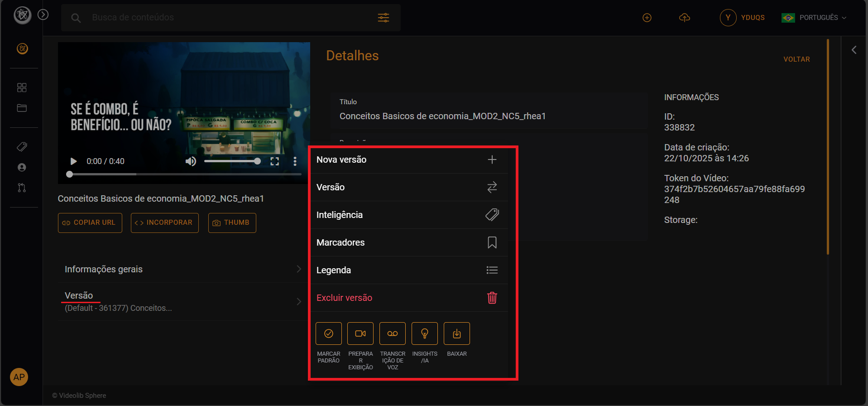The image size is (868, 406).
Task: Open video player more options menu
Action: (295, 161)
